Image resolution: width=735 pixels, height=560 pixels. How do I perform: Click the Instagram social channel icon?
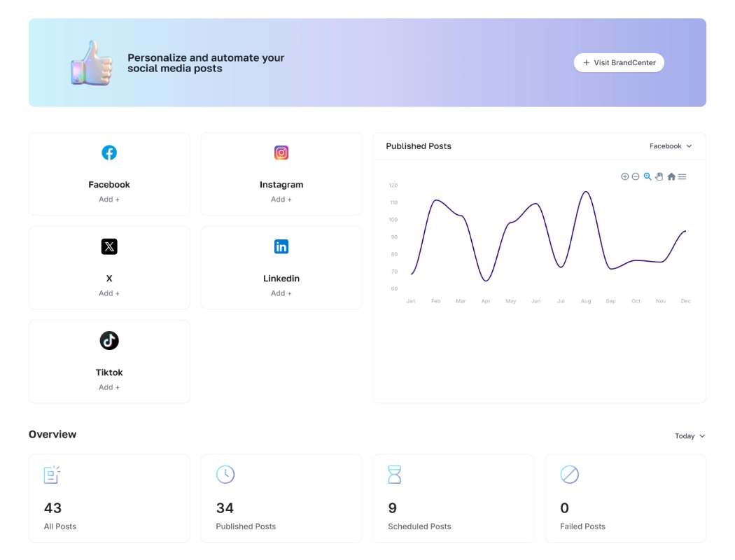(281, 152)
